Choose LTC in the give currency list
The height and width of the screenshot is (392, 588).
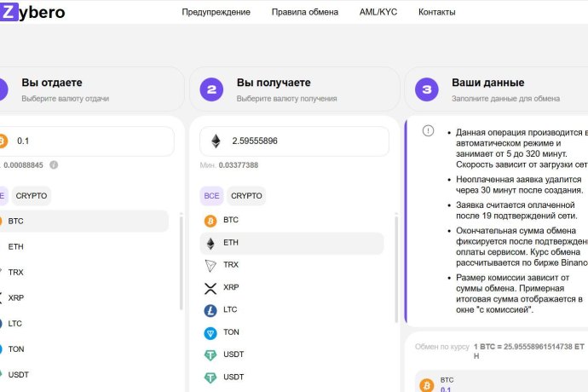[84, 323]
